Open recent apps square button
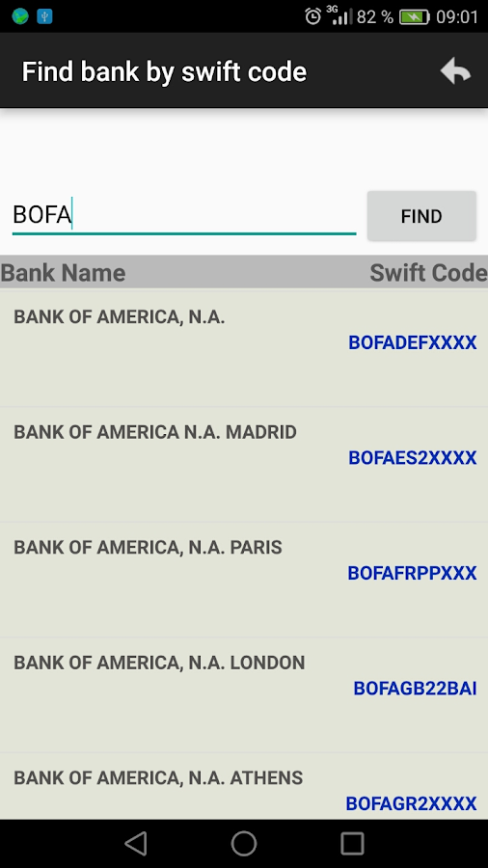The height and width of the screenshot is (868, 488). click(352, 844)
